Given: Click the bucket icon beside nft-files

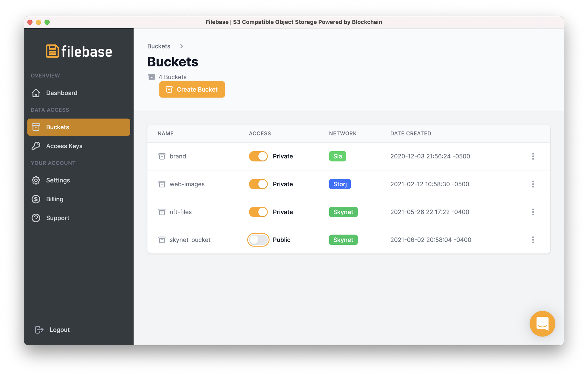Looking at the screenshot, I should [x=162, y=212].
